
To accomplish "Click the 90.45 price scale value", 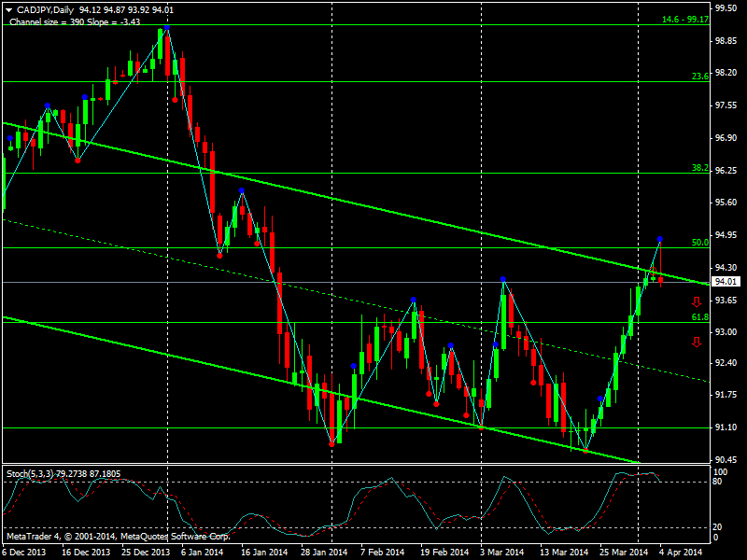I will tap(726, 460).
